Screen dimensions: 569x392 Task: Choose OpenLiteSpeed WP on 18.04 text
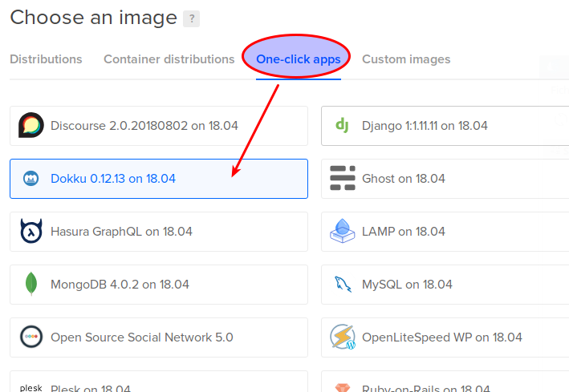(x=442, y=337)
